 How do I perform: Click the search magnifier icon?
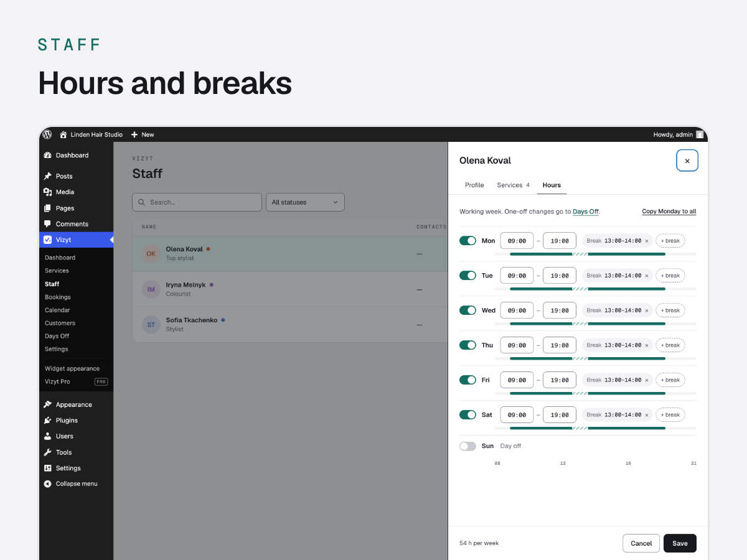(x=142, y=202)
